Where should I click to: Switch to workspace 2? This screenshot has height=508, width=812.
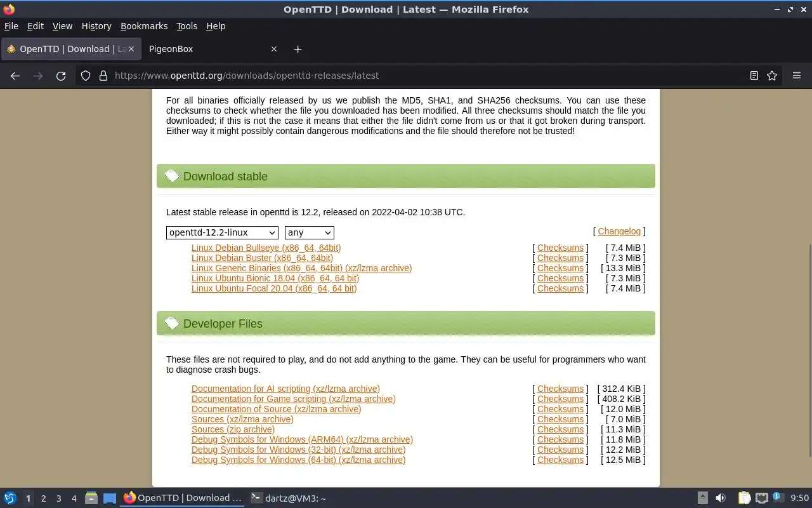click(x=44, y=498)
